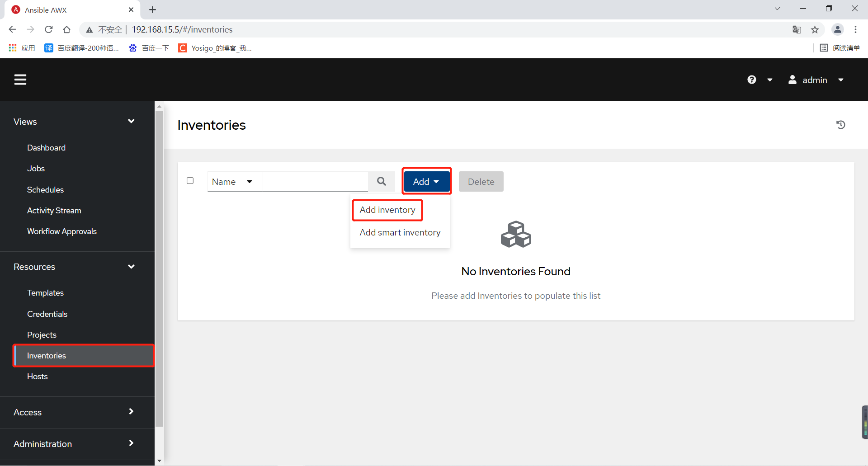Close the Ansible AWX tab
Screen dimensions: 868x466
(131, 9)
